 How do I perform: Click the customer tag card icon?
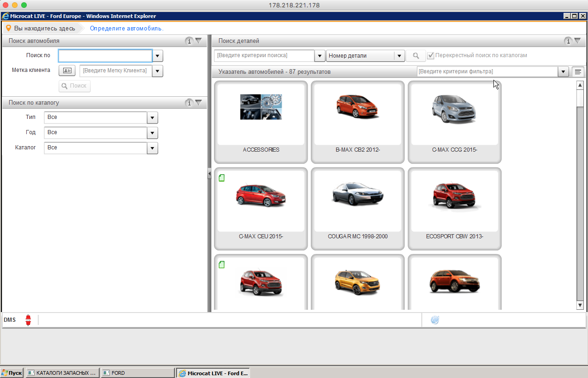[x=67, y=71]
